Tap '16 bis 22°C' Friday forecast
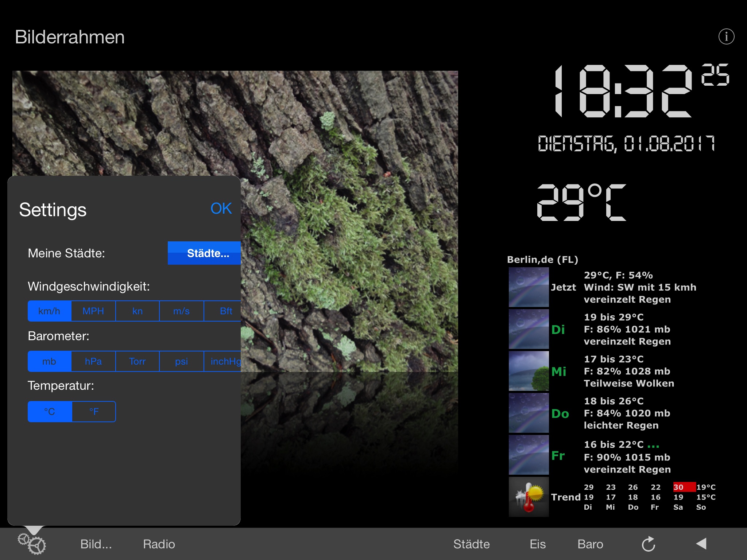747x560 pixels. pos(614,445)
